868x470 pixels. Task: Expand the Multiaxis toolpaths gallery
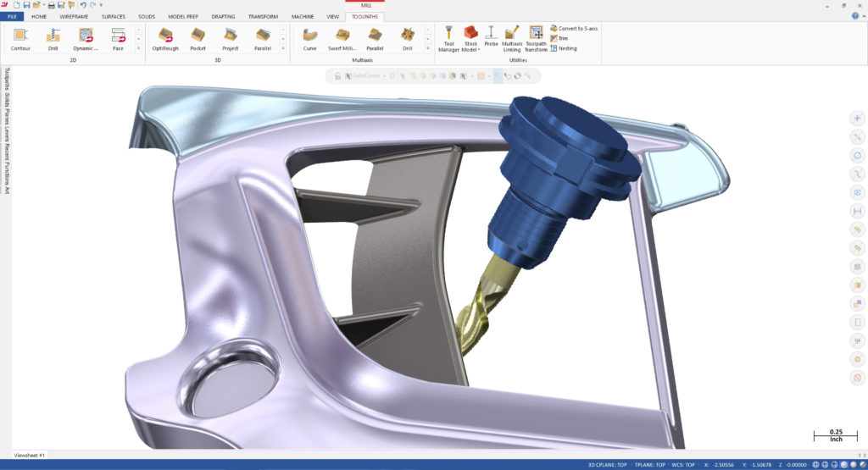pos(427,48)
